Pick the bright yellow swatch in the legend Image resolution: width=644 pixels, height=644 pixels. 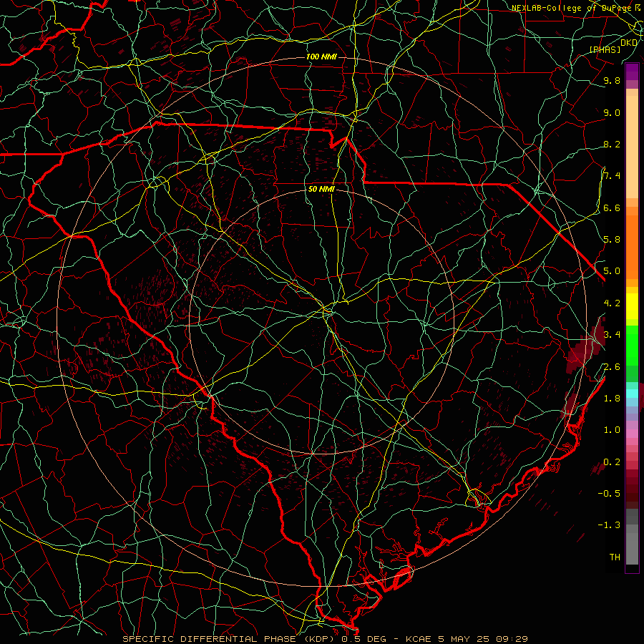tap(632, 306)
